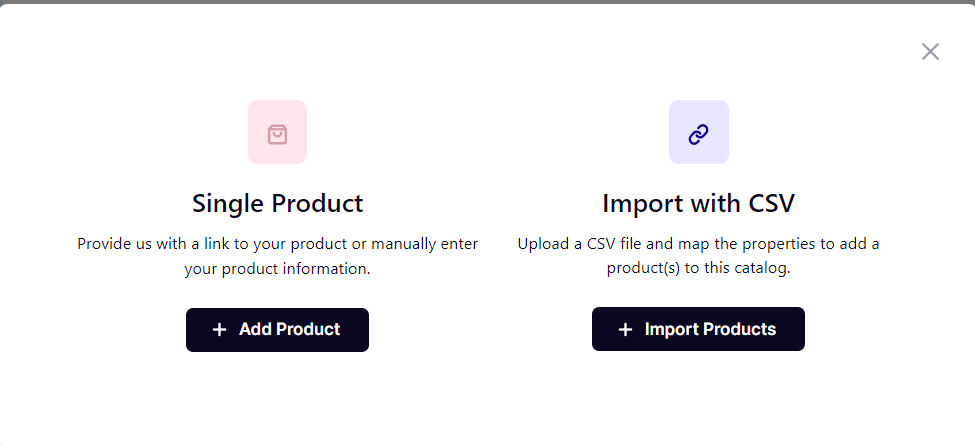This screenshot has width=975, height=445.
Task: Click the Single Product heading
Action: tap(277, 203)
